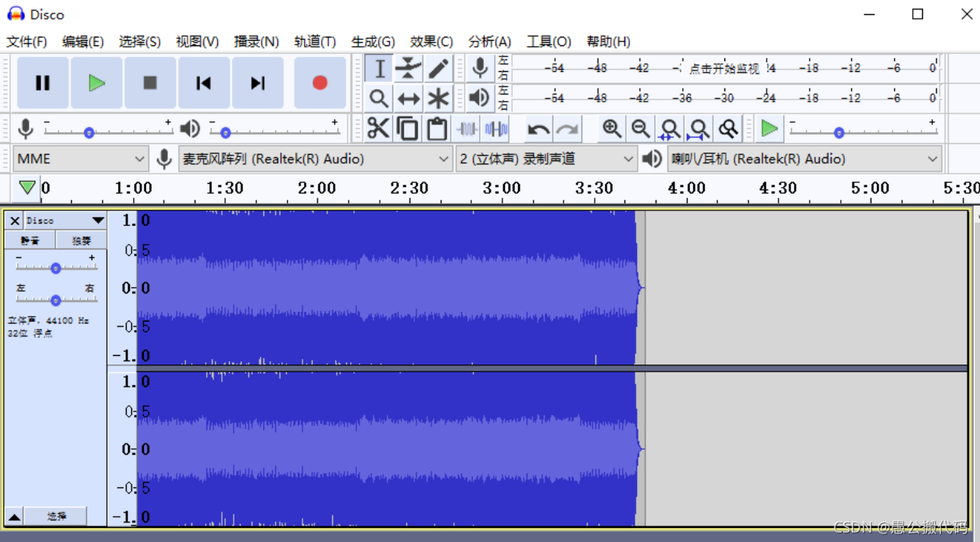The width and height of the screenshot is (980, 542).
Task: Open the 生成(G) menu
Action: coord(373,41)
